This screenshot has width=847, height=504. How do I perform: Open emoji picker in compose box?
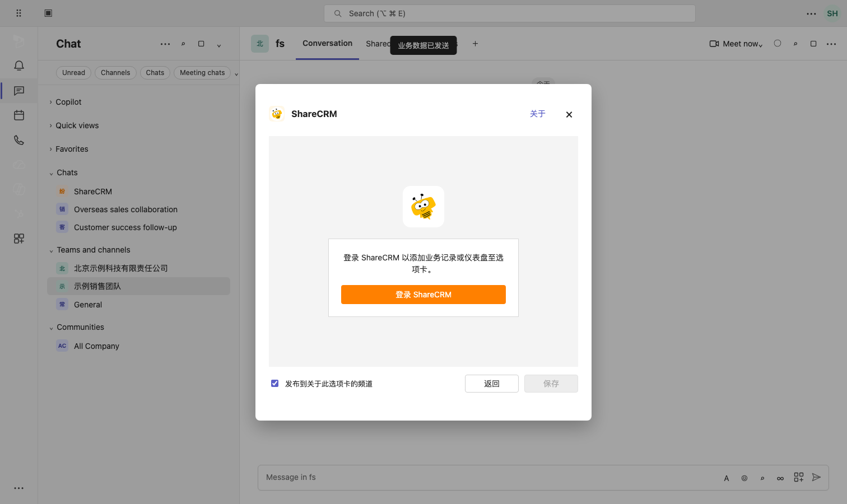(744, 478)
